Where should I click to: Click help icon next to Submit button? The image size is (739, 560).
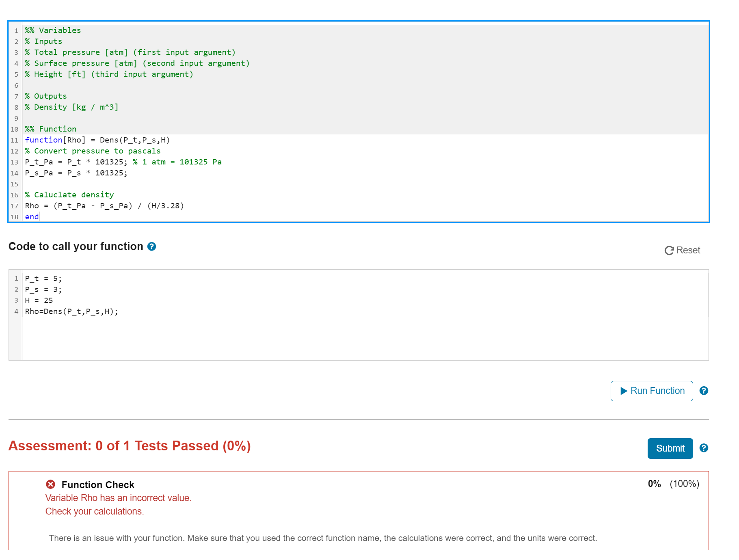click(x=704, y=448)
